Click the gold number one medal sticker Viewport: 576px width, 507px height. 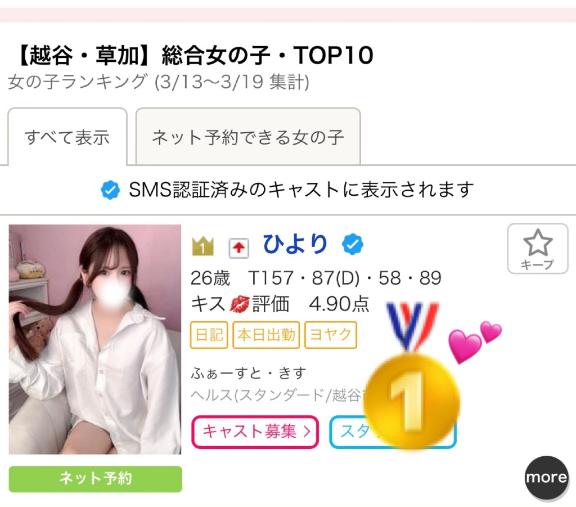pos(411,376)
